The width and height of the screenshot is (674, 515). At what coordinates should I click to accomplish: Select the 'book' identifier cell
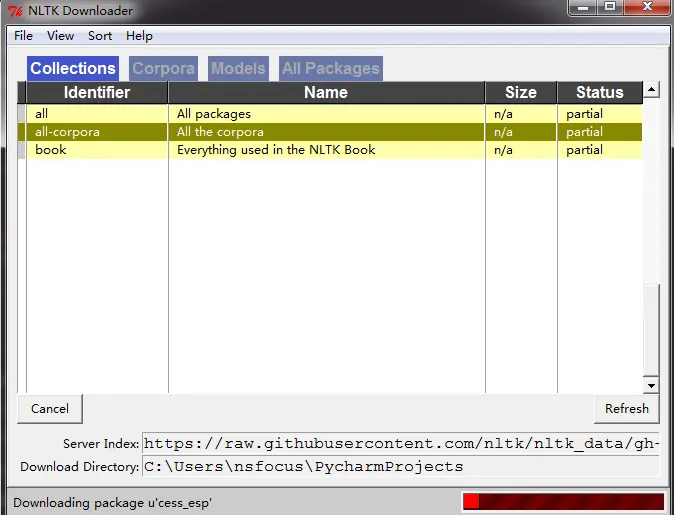point(97,150)
